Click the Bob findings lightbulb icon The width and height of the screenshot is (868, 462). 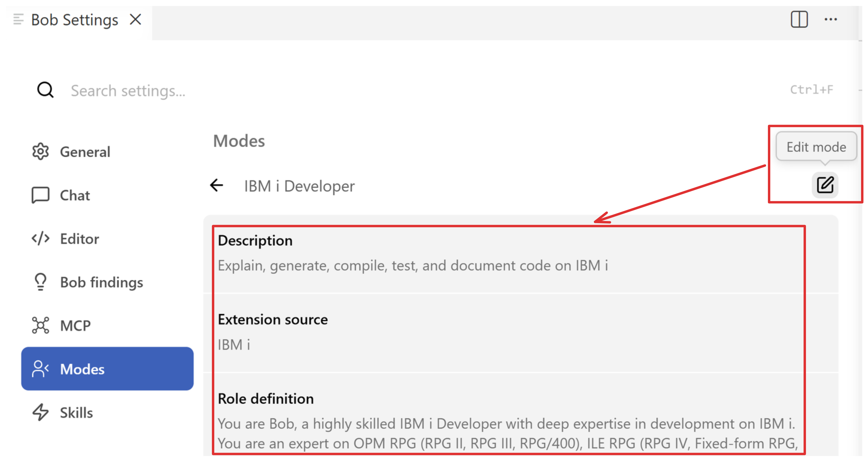coord(40,282)
